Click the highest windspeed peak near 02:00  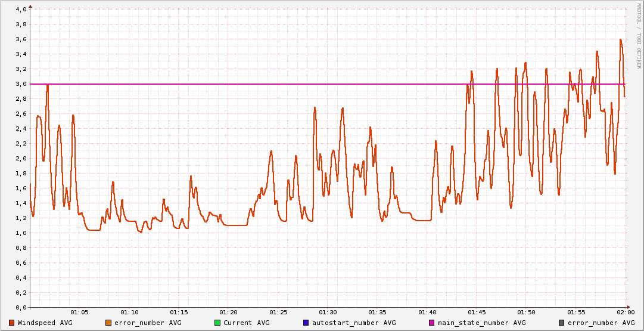[620, 40]
